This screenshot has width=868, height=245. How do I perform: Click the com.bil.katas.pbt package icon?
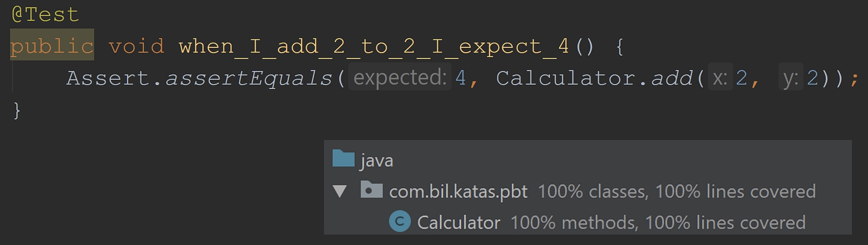(x=371, y=190)
